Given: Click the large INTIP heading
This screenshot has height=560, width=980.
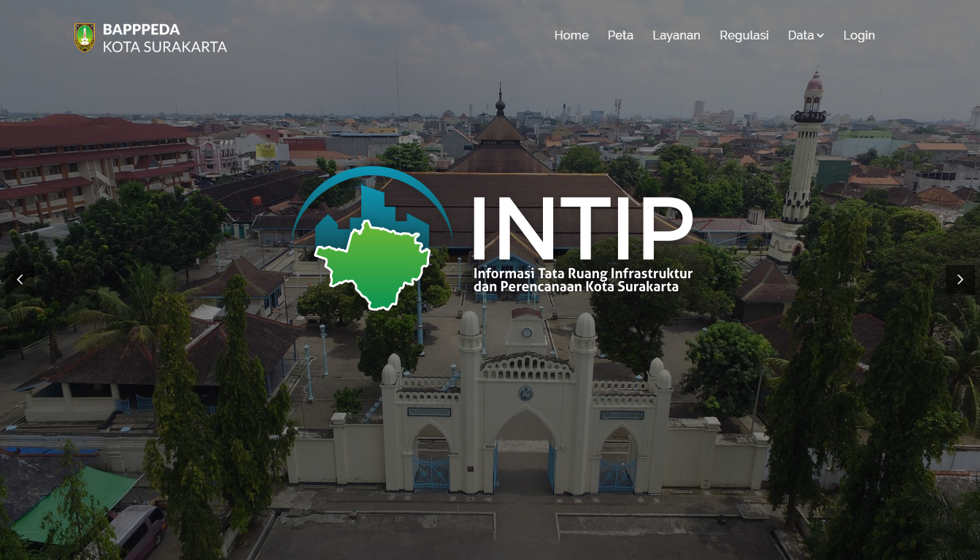Looking at the screenshot, I should (582, 227).
